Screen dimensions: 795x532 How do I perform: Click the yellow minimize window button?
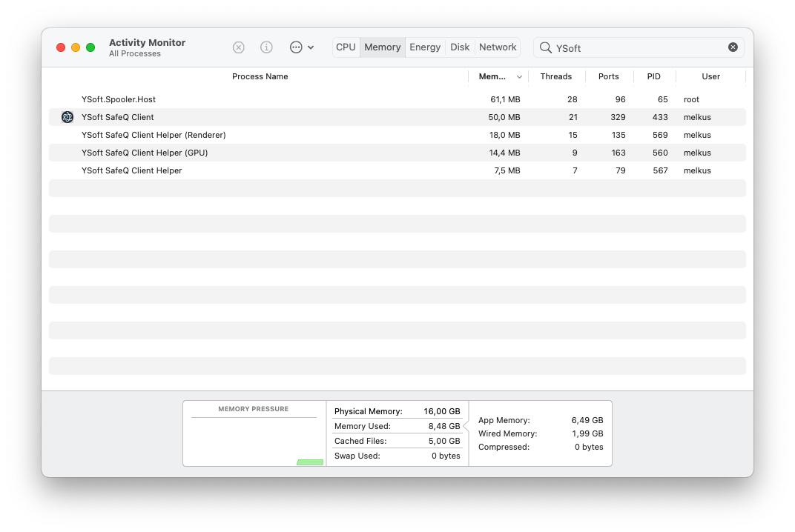(x=76, y=47)
